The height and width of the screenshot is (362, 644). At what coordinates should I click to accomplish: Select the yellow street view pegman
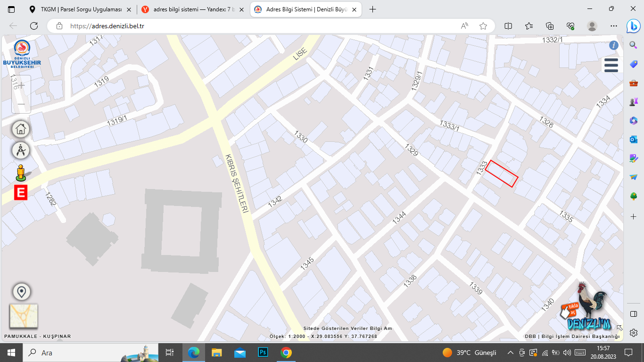pyautogui.click(x=20, y=173)
